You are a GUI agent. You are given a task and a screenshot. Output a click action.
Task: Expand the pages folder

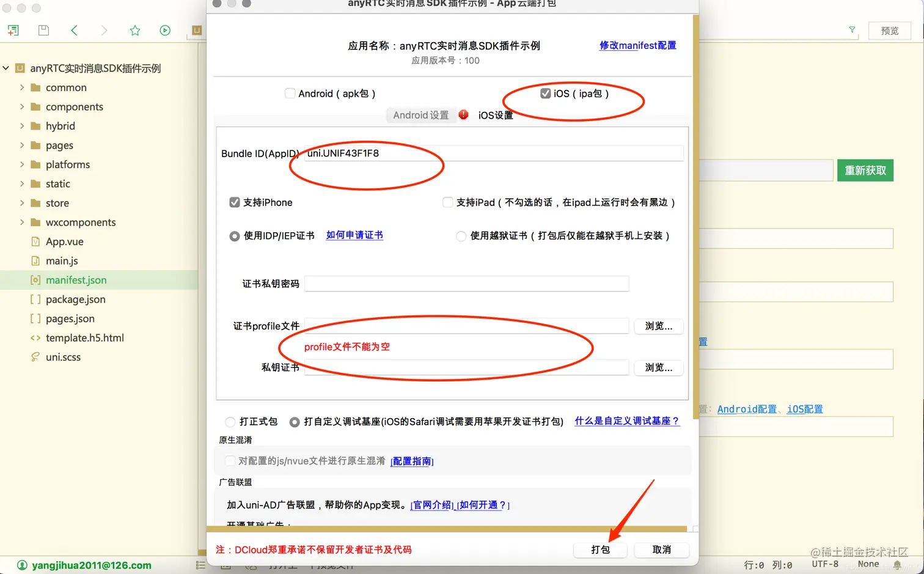coord(22,145)
